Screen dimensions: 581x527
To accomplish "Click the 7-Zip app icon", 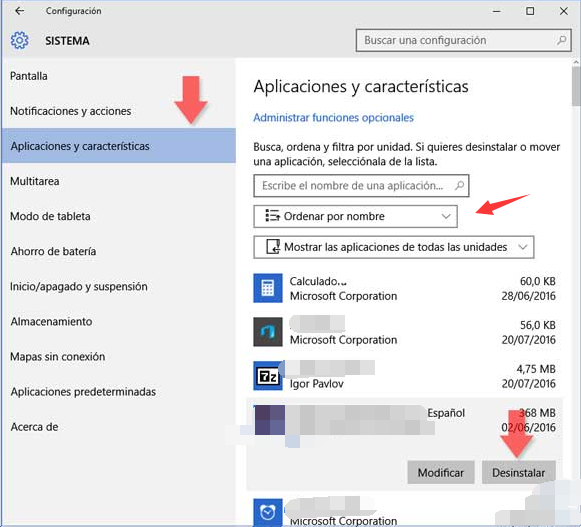I will click(268, 376).
